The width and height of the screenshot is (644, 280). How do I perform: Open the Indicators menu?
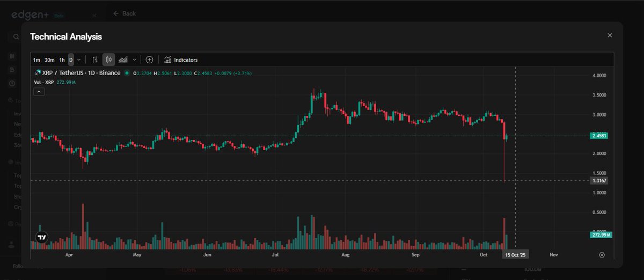tap(181, 60)
